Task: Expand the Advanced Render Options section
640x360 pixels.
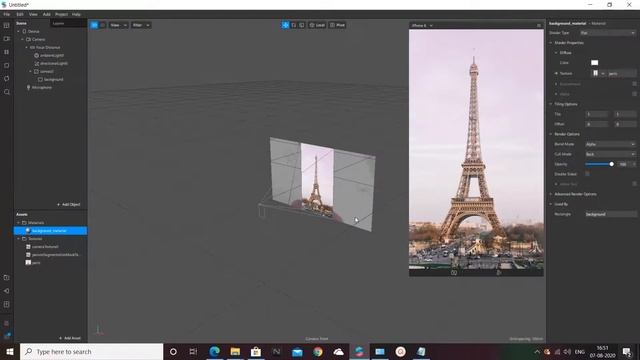Action: 551,194
